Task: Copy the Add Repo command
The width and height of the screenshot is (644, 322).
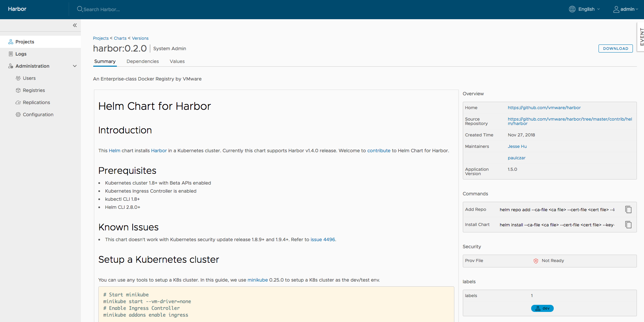Action: [x=628, y=210]
